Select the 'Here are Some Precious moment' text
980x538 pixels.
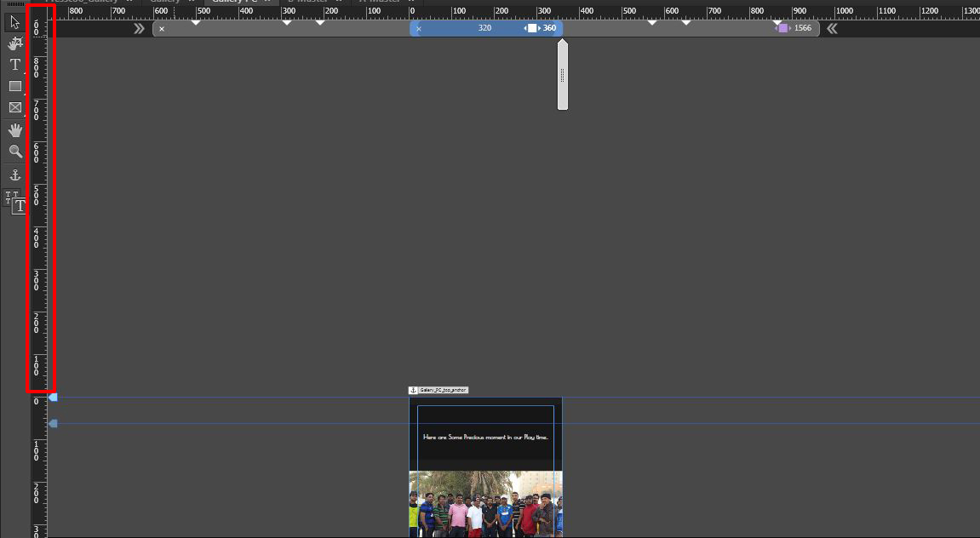point(485,438)
